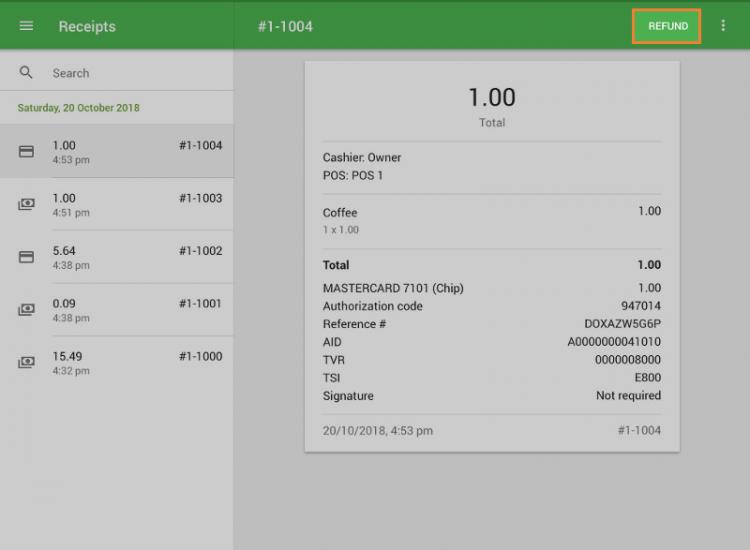This screenshot has width=750, height=550.
Task: Click the #1-1004 number at receipt bottom
Action: [639, 430]
